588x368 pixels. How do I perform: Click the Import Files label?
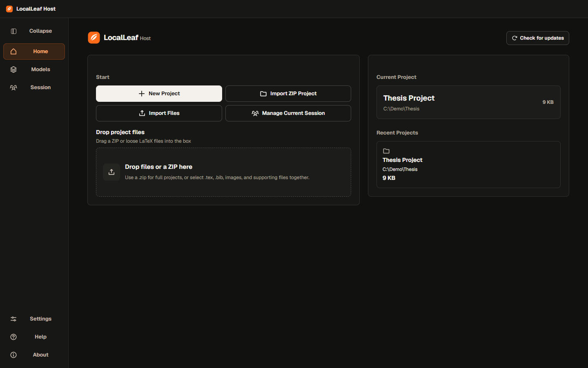click(x=164, y=113)
